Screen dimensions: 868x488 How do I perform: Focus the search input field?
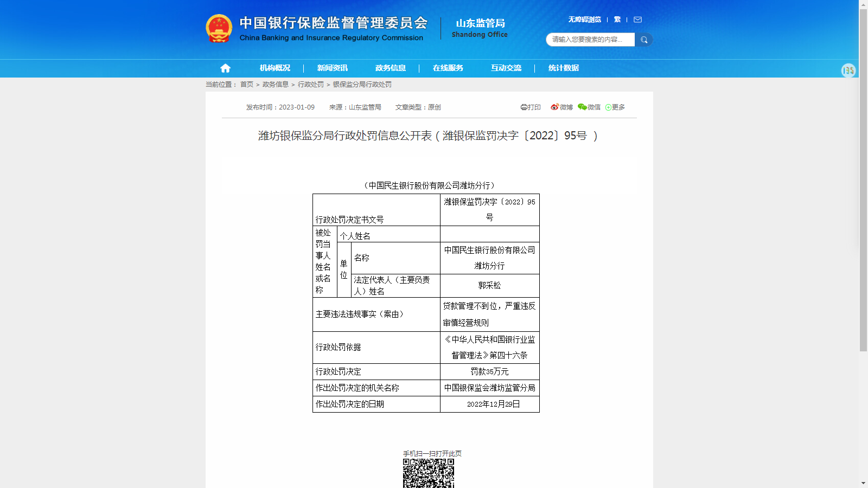(590, 40)
